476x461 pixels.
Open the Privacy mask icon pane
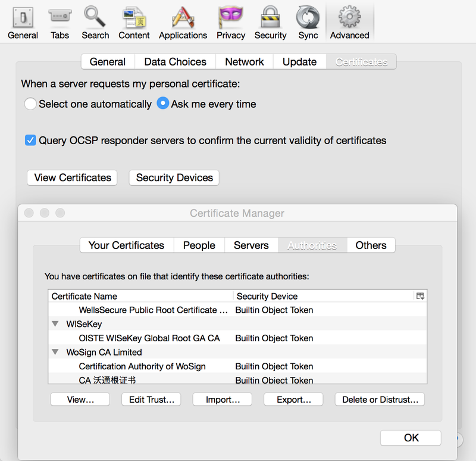tap(231, 23)
